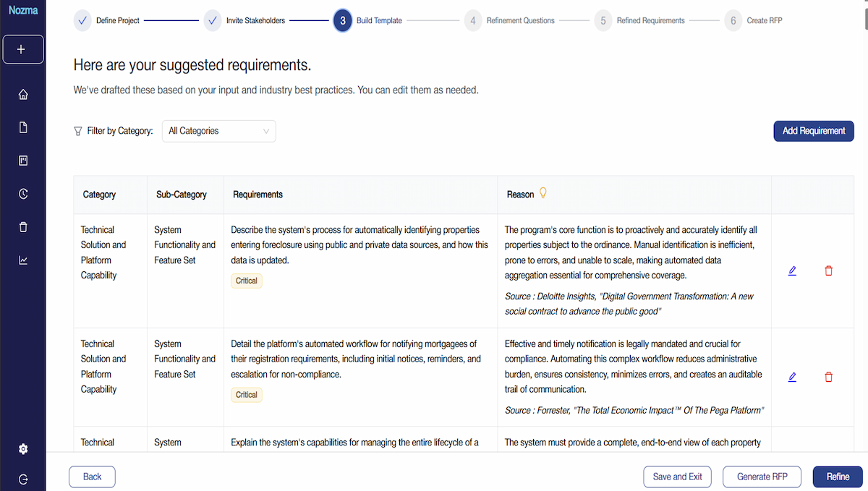Click the lightbulb icon beside Reason
Screen dimensions: 868x491
pos(543,193)
